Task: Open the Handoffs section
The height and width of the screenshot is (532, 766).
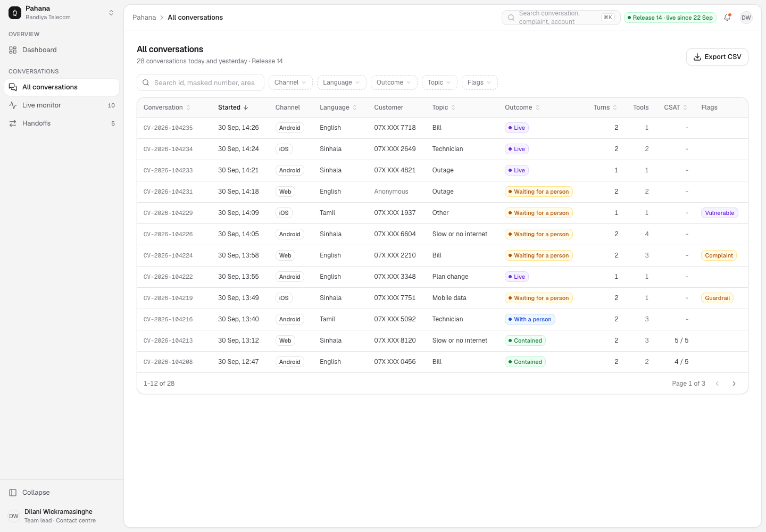Action: tap(62, 123)
